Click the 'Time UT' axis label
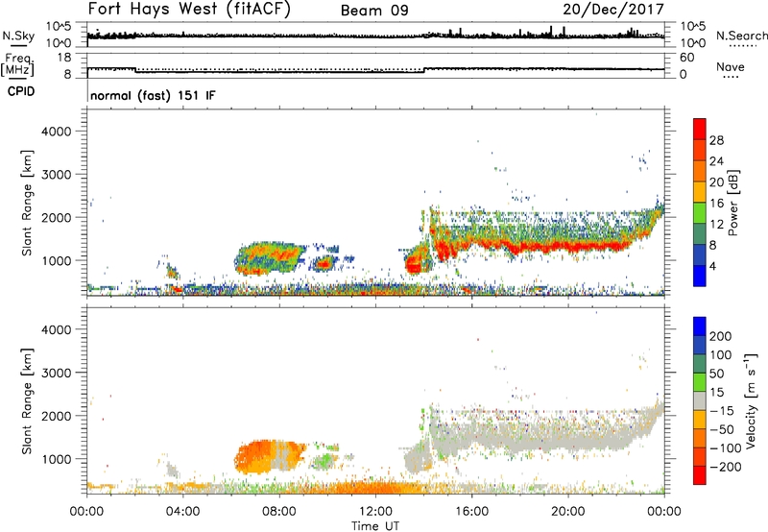768x532 pixels. click(x=375, y=526)
